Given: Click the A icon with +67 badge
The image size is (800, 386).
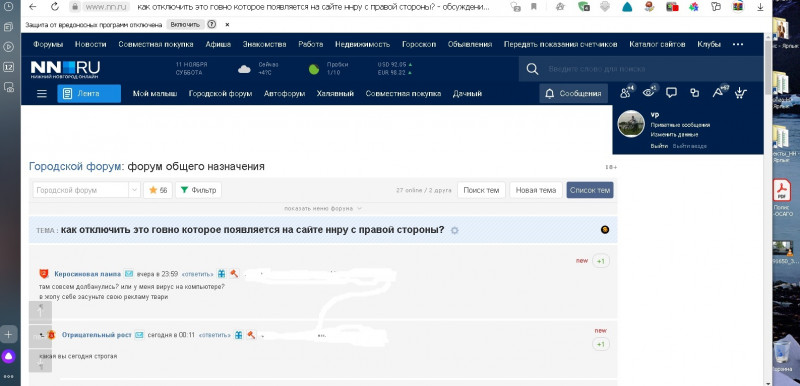Looking at the screenshot, I should [718, 92].
